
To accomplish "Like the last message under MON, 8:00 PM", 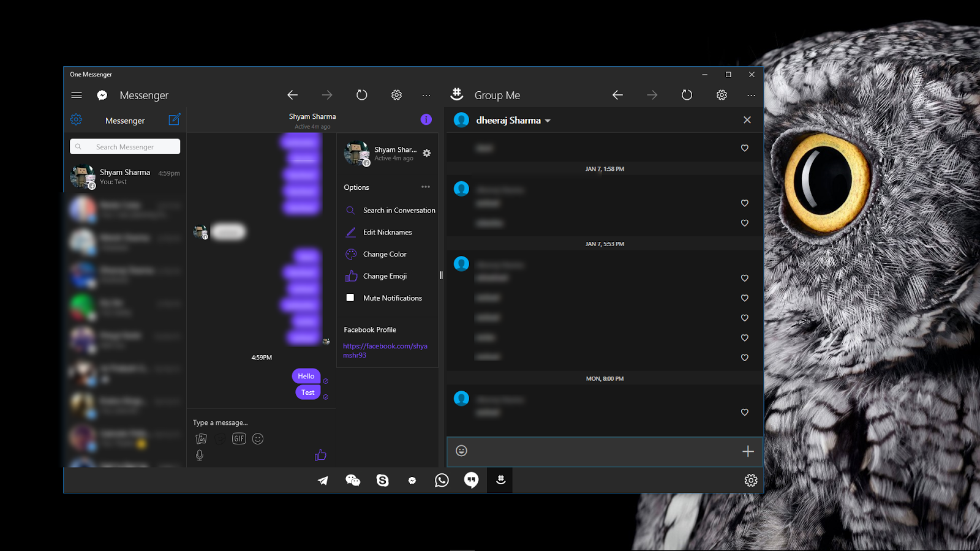I will pyautogui.click(x=745, y=413).
